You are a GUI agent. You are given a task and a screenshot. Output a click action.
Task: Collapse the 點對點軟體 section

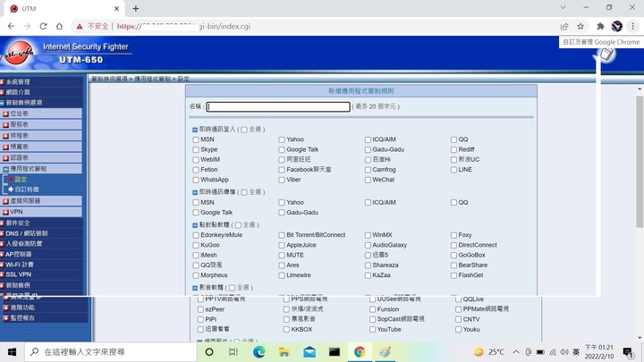[x=195, y=225]
